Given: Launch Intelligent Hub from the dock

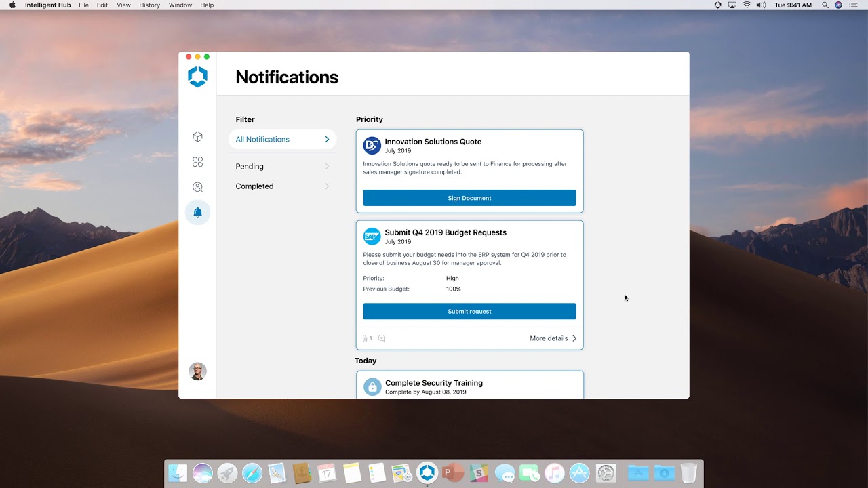Looking at the screenshot, I should point(427,472).
